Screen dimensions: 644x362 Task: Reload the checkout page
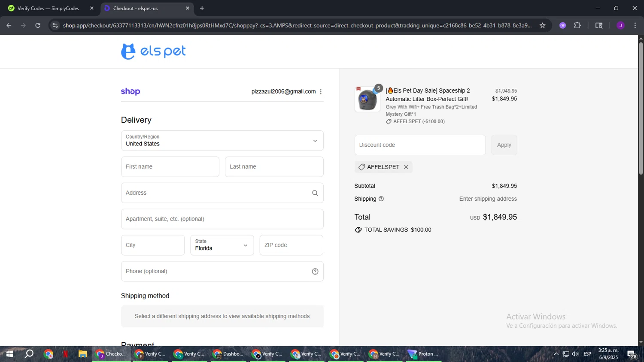[38, 25]
